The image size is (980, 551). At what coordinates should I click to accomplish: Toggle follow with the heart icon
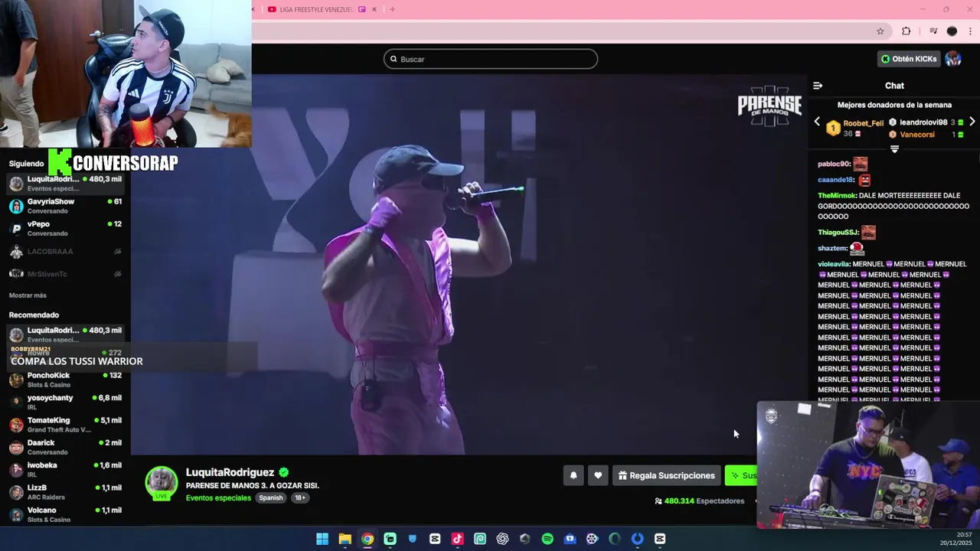[x=598, y=475]
